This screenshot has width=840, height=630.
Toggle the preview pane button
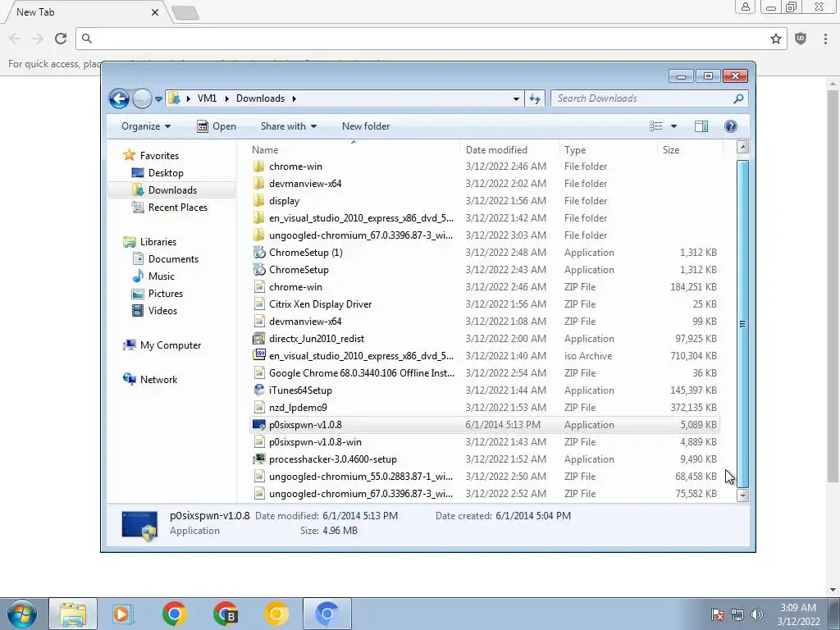click(701, 126)
